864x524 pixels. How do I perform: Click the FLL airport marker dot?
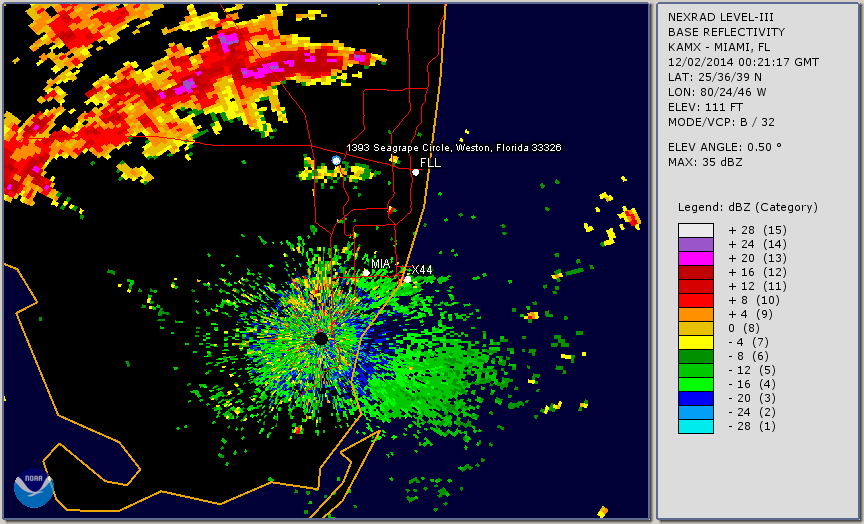[x=415, y=172]
